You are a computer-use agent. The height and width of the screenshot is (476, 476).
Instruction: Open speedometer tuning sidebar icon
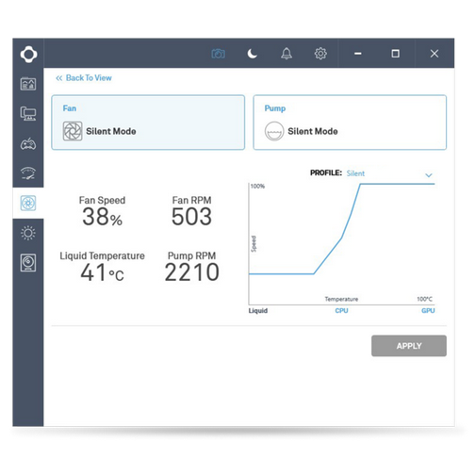(x=28, y=172)
